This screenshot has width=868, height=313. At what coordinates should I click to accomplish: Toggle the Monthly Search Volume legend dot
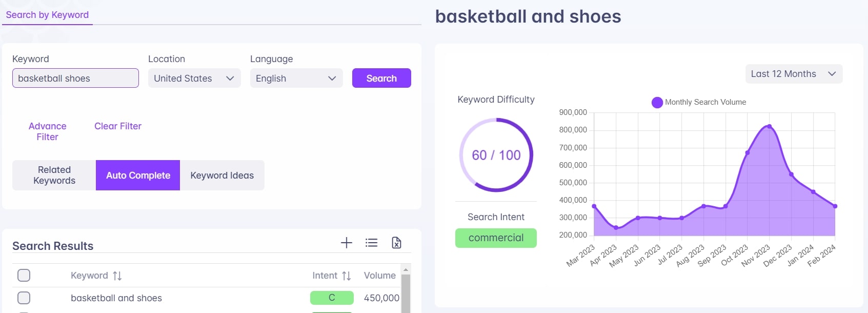click(657, 103)
